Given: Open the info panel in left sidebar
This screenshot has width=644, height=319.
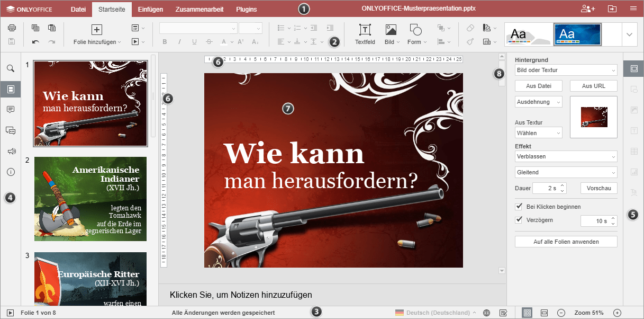Looking at the screenshot, I should point(11,172).
